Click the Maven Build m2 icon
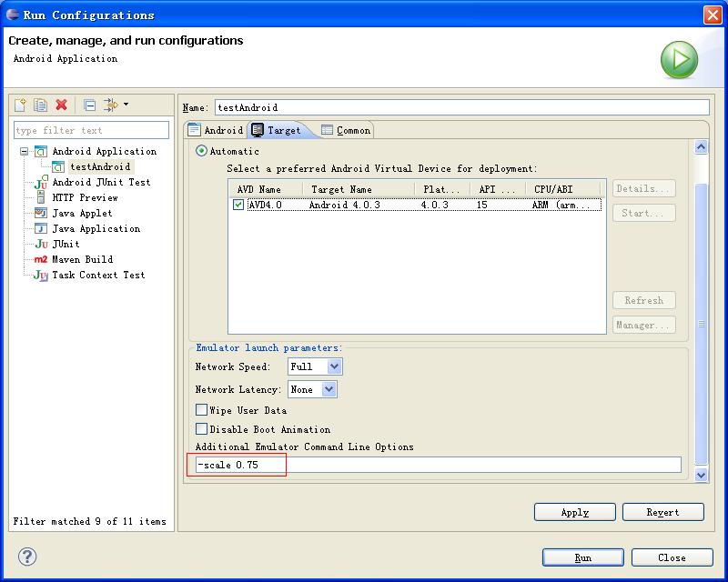 pos(41,259)
